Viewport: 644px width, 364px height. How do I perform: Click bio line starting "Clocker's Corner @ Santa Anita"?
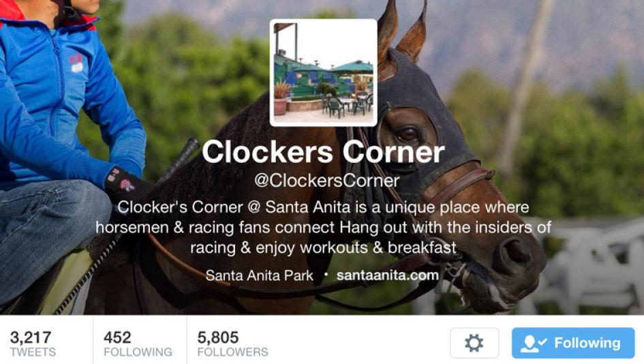coord(323,207)
